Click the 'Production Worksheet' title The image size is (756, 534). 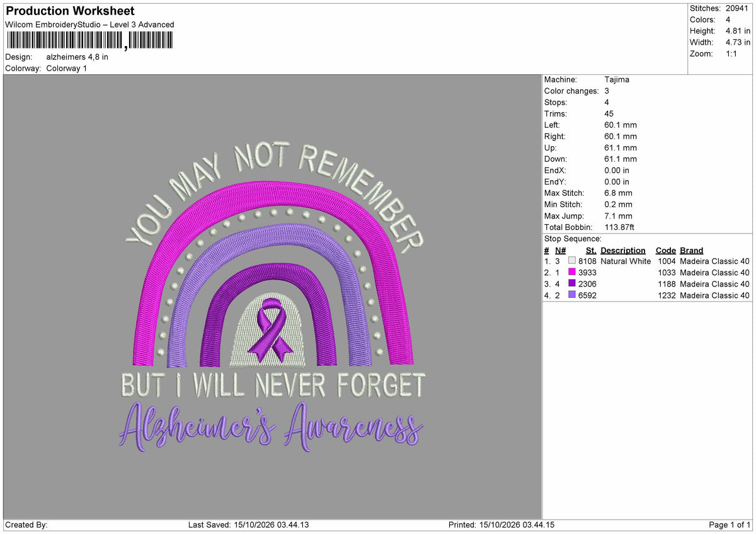pos(70,11)
